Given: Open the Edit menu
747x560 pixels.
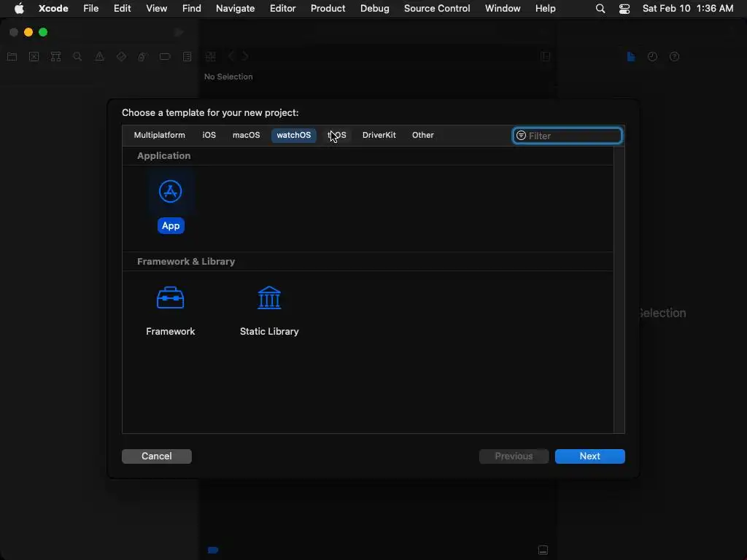Looking at the screenshot, I should tap(122, 9).
